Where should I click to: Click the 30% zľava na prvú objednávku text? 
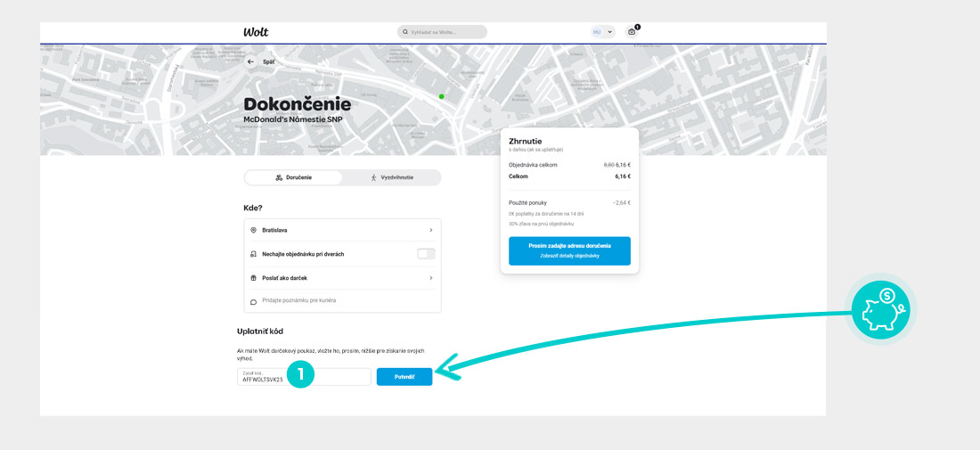pyautogui.click(x=542, y=224)
